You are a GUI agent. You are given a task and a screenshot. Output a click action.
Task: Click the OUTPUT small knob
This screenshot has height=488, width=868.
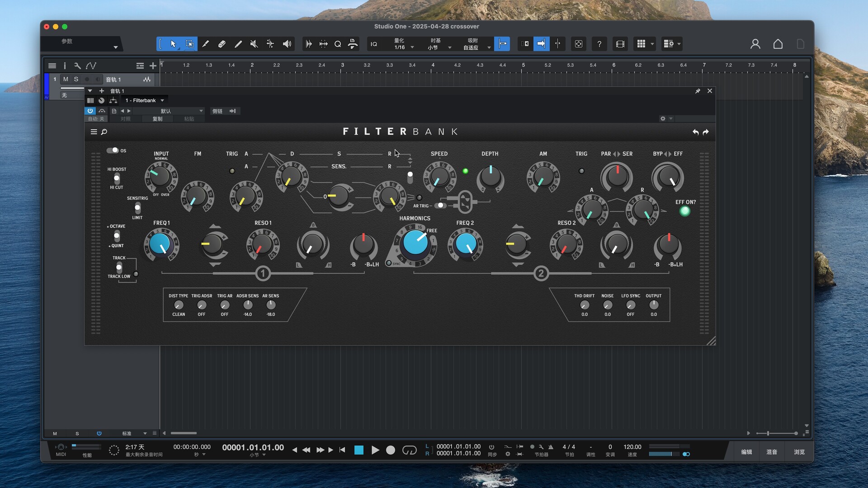coord(654,305)
